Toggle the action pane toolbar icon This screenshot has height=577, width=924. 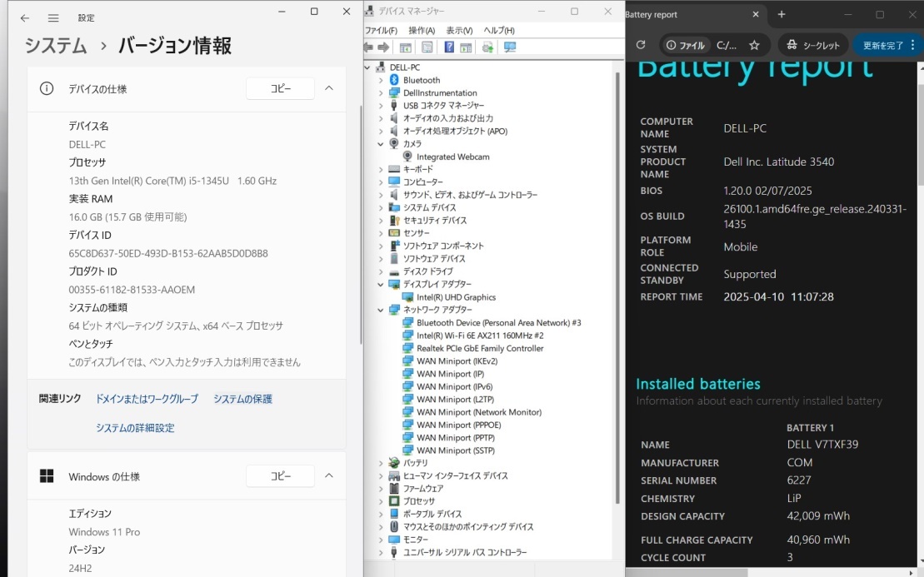pos(466,47)
